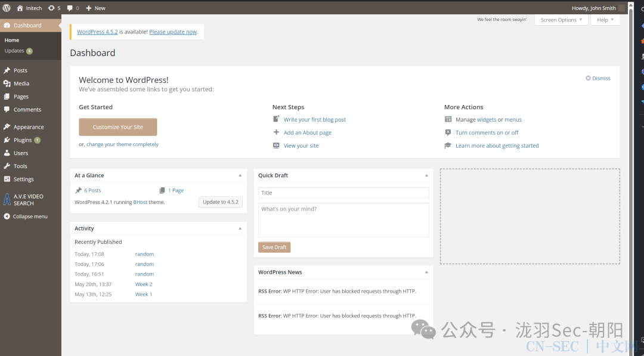This screenshot has height=356, width=644.
Task: Click the menus link
Action: (x=513, y=119)
